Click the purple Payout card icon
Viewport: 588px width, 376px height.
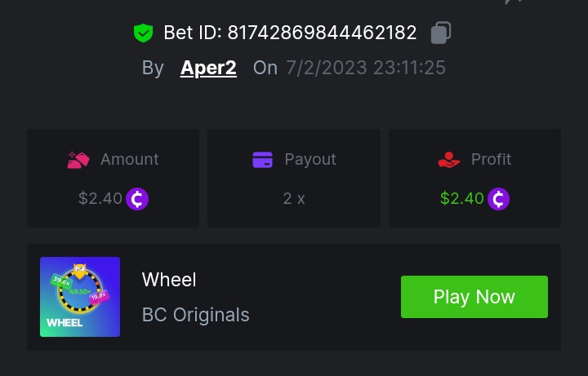pyautogui.click(x=262, y=160)
